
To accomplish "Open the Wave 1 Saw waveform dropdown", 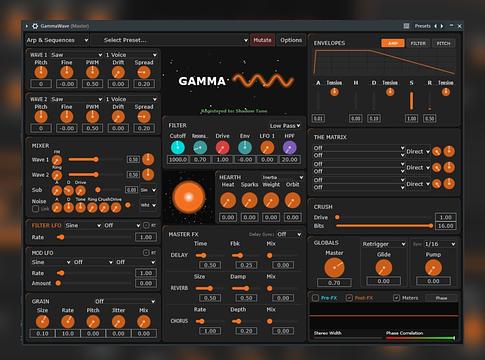I will 76,55.
